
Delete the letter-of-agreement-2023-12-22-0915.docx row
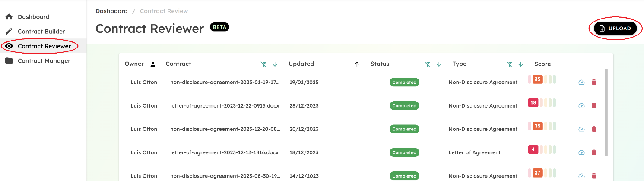pyautogui.click(x=594, y=105)
